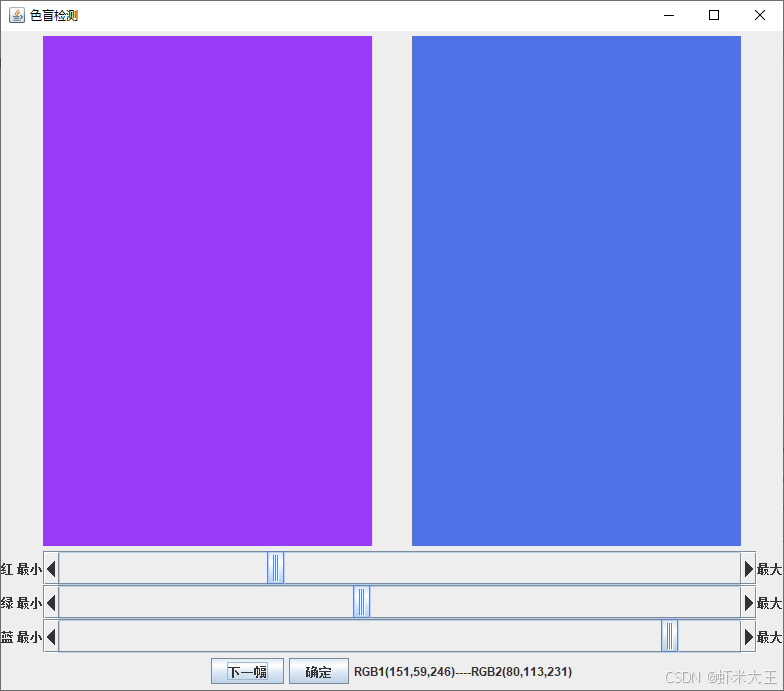Close the 色盲检测 window
This screenshot has height=691, width=784.
pyautogui.click(x=759, y=16)
